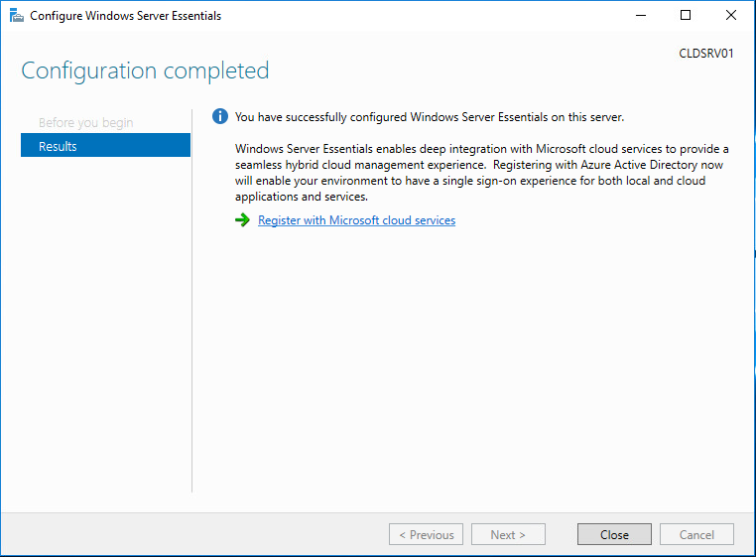Click the Cancel button
The image size is (756, 557).
[x=696, y=534]
